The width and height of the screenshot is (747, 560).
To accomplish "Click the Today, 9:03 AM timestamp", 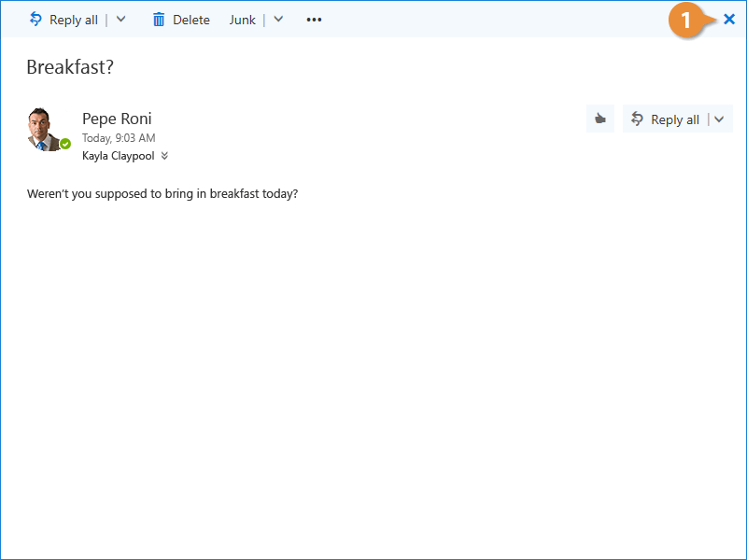I will [119, 138].
